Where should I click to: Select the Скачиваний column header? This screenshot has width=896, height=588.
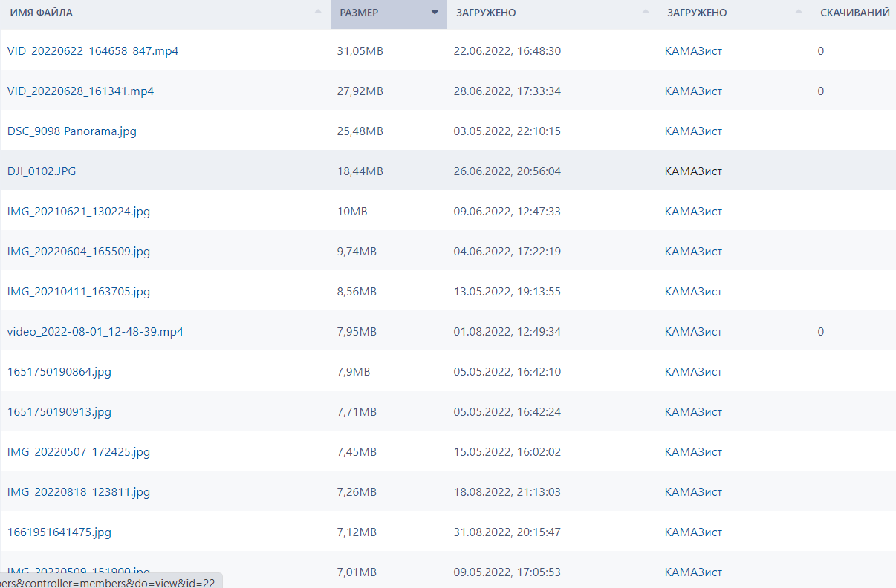[x=855, y=13]
